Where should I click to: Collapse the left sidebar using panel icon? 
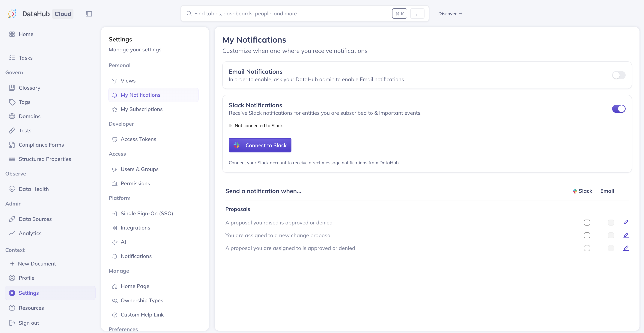click(x=89, y=14)
